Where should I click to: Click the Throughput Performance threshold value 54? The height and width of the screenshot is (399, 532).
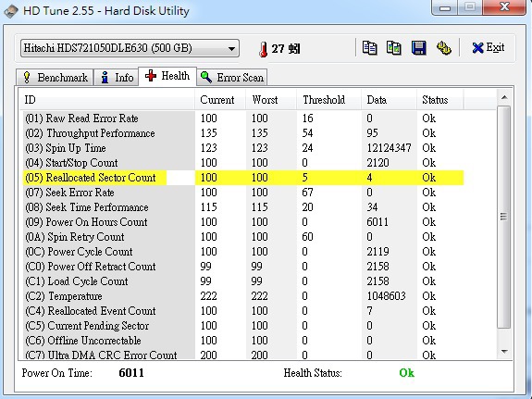click(x=307, y=133)
